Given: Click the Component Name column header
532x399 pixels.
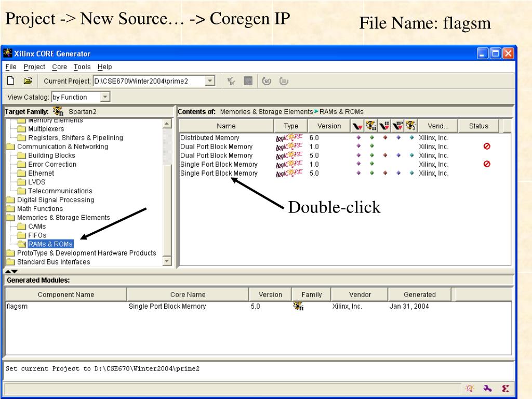Looking at the screenshot, I should pyautogui.click(x=66, y=295).
